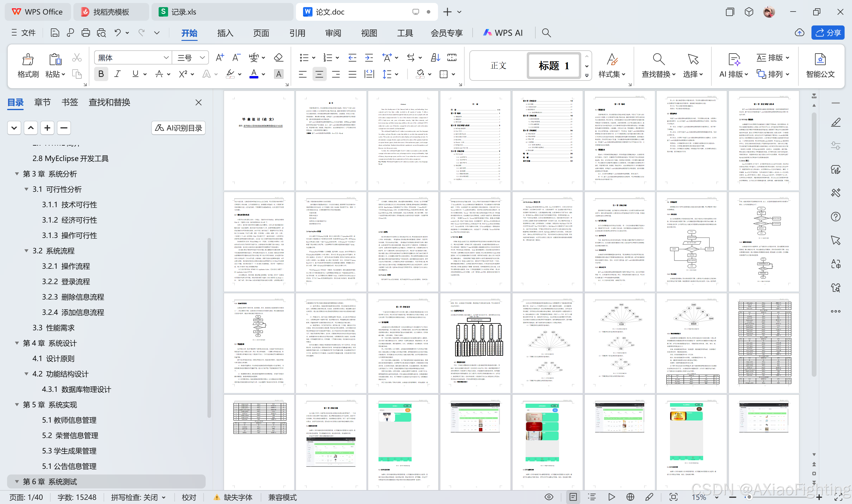This screenshot has height=504, width=852.
Task: Click the Increase font size icon
Action: point(220,57)
